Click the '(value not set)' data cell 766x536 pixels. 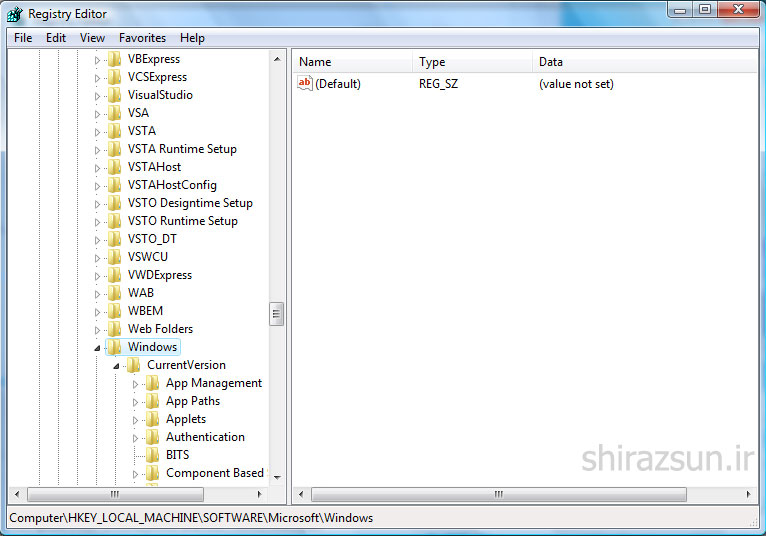[576, 84]
